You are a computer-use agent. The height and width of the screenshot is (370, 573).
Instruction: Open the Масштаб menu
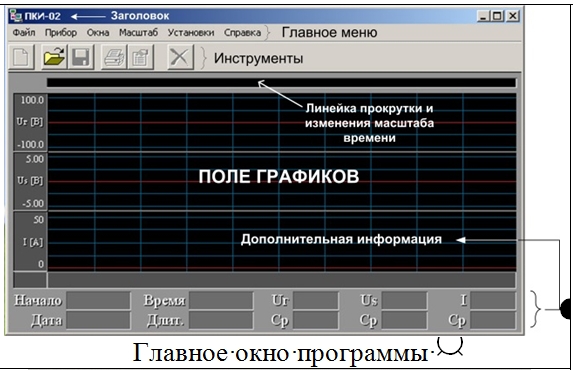[138, 33]
